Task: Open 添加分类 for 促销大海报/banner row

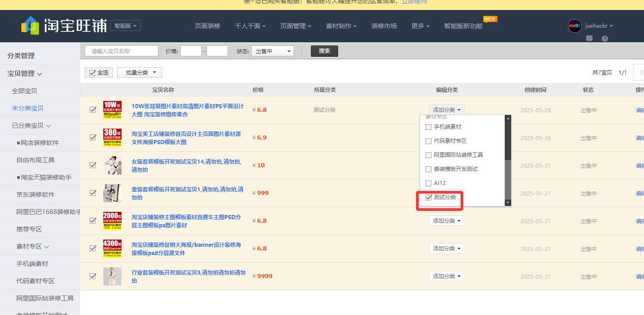Action: point(447,249)
